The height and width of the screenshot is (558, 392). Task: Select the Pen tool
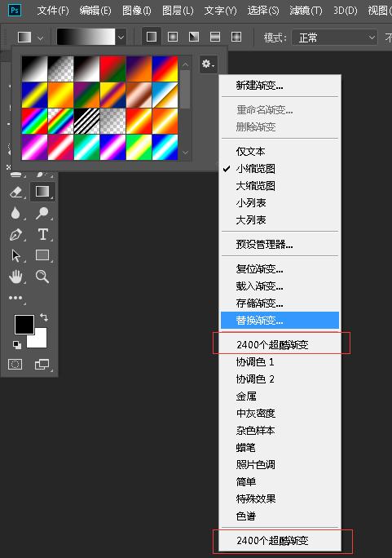pos(16,234)
